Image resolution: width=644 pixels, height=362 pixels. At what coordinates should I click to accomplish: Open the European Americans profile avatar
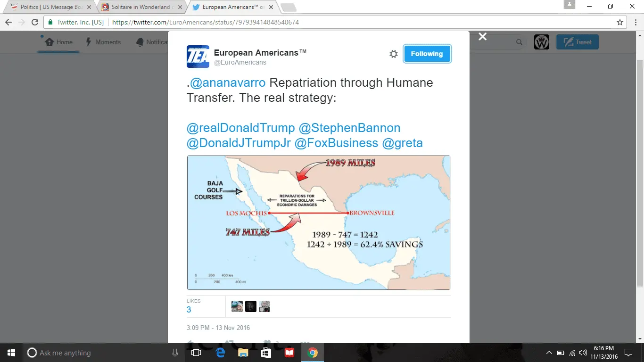coord(198,57)
